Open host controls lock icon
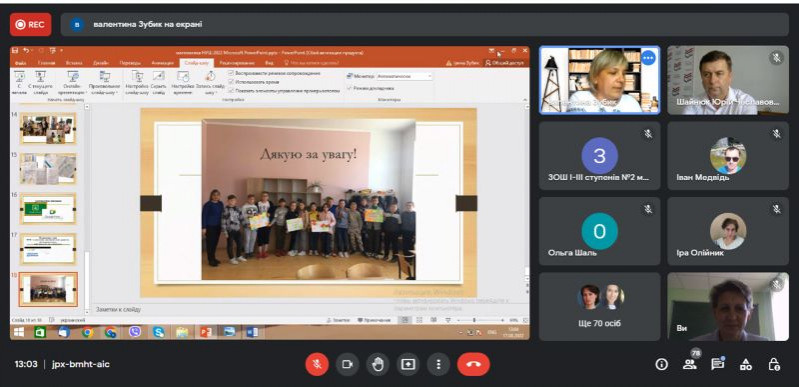The image size is (799, 387). [x=774, y=364]
